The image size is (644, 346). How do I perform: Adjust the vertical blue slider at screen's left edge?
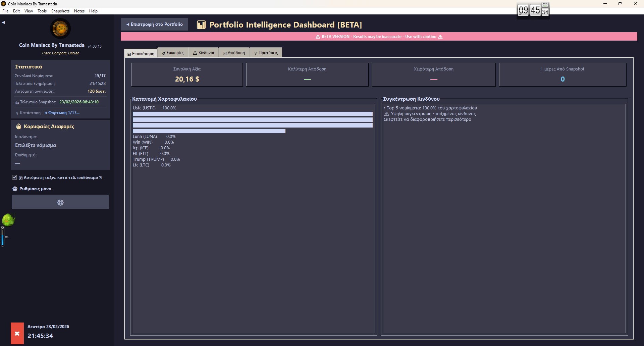2,237
